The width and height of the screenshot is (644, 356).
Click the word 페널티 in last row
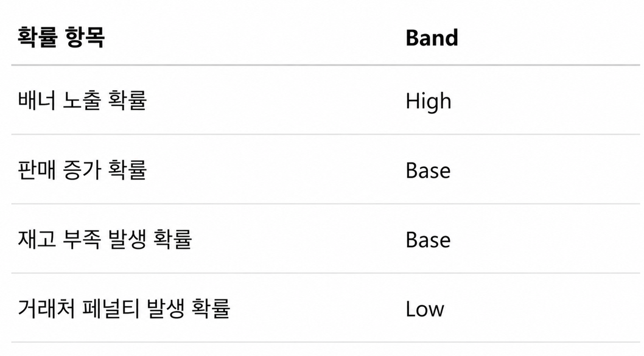(x=111, y=309)
